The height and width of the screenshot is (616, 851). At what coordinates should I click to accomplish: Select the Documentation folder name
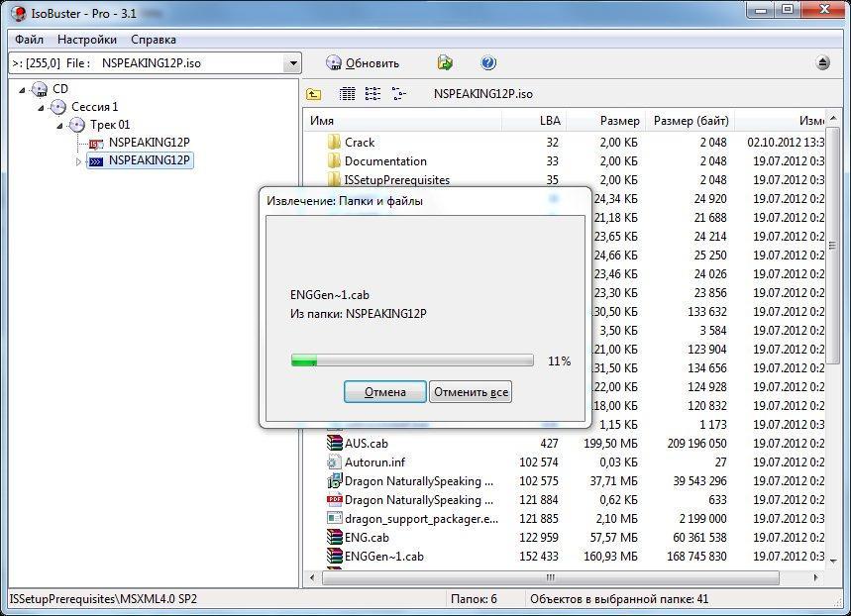click(x=385, y=161)
